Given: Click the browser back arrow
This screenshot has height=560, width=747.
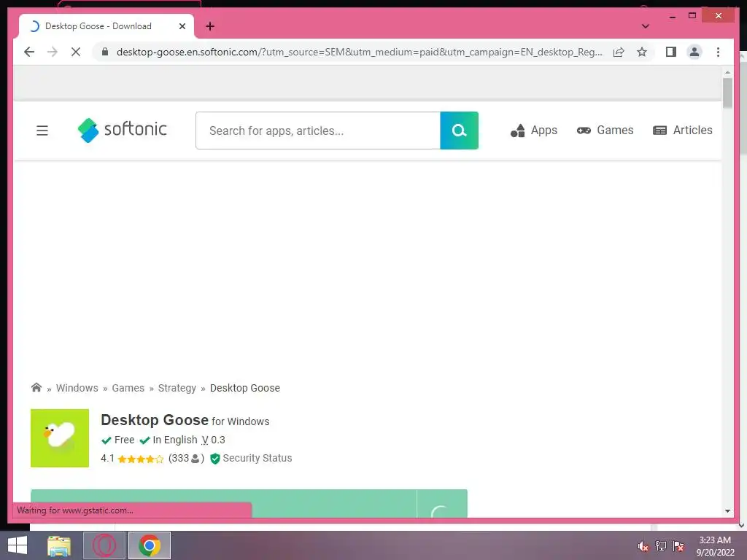Looking at the screenshot, I should click(29, 52).
